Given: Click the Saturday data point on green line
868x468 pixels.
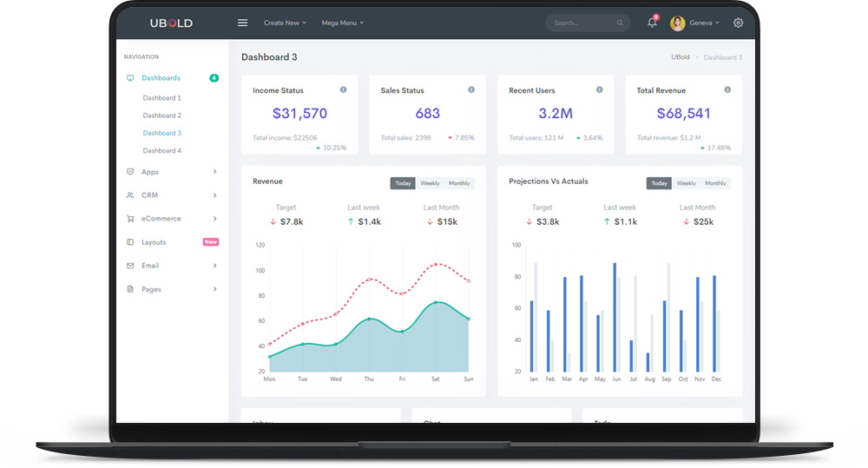Looking at the screenshot, I should 436,303.
